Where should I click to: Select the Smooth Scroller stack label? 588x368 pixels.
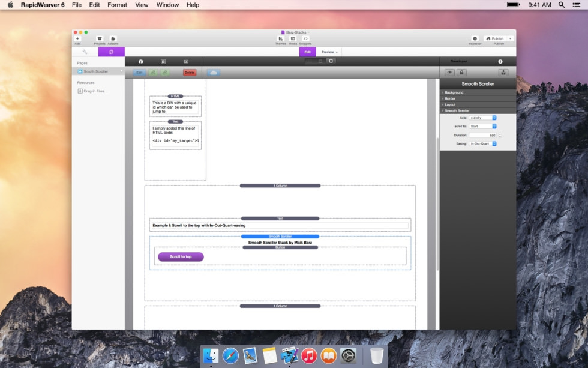coord(280,237)
